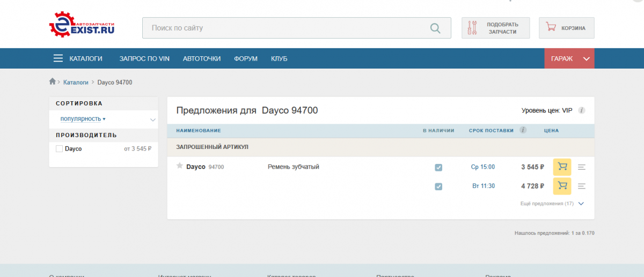This screenshot has height=277, width=644.
Task: Add the 3 545 ₽ offer to cart
Action: pos(562,167)
